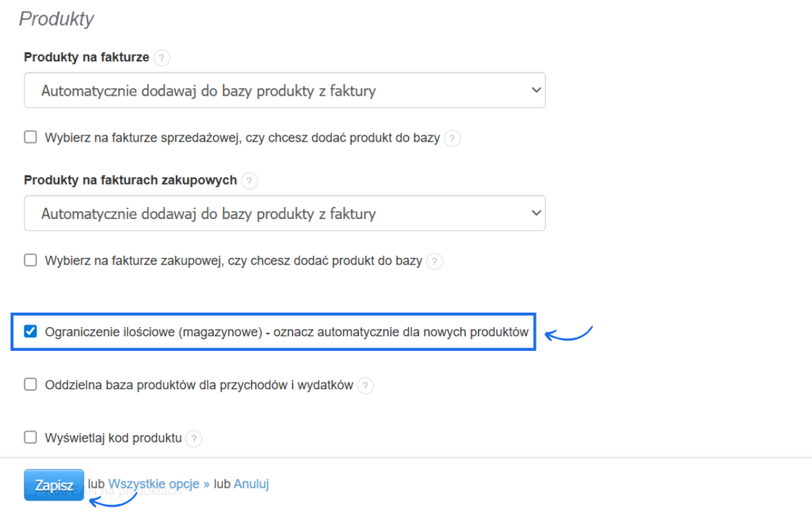Open the "Wszystkie opcje" link
This screenshot has height=519, width=812.
tap(154, 484)
